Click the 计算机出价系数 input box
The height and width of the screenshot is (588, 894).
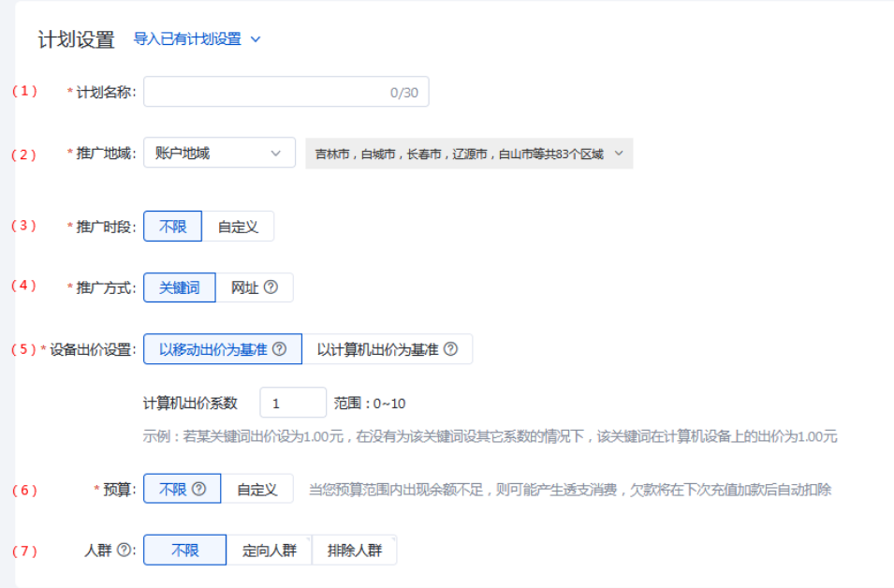[292, 404]
